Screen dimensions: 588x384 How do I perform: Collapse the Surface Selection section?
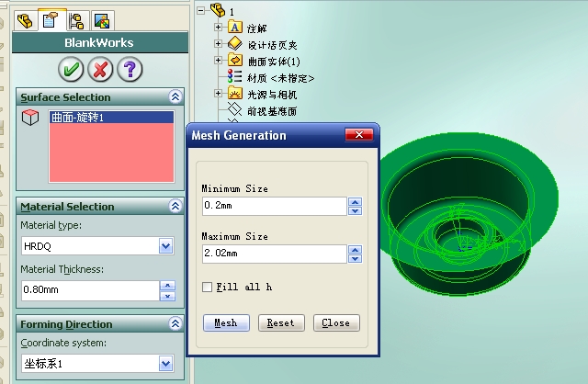click(175, 97)
